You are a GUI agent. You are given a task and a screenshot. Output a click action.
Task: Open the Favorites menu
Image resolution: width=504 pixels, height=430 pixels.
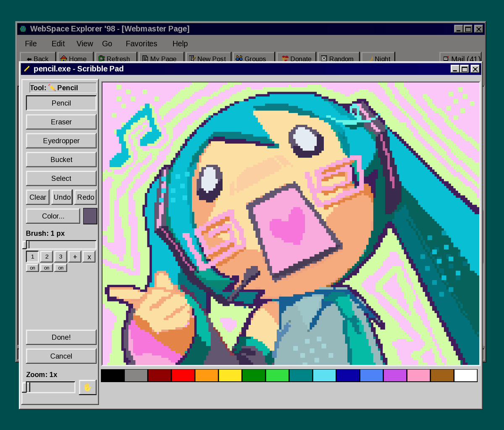[142, 44]
